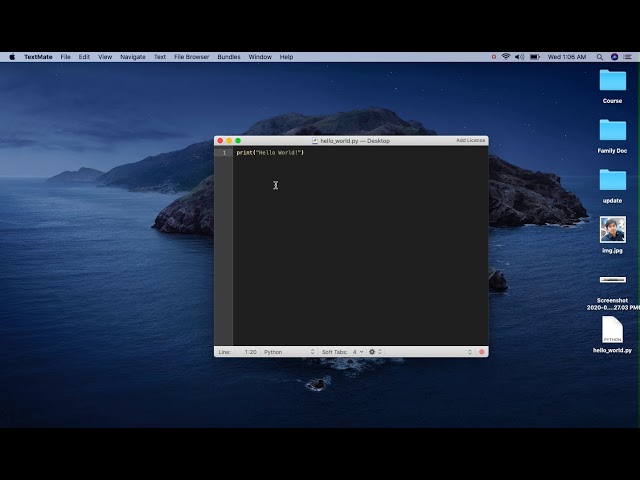Click the hello_world.py document icon in title bar

315,141
